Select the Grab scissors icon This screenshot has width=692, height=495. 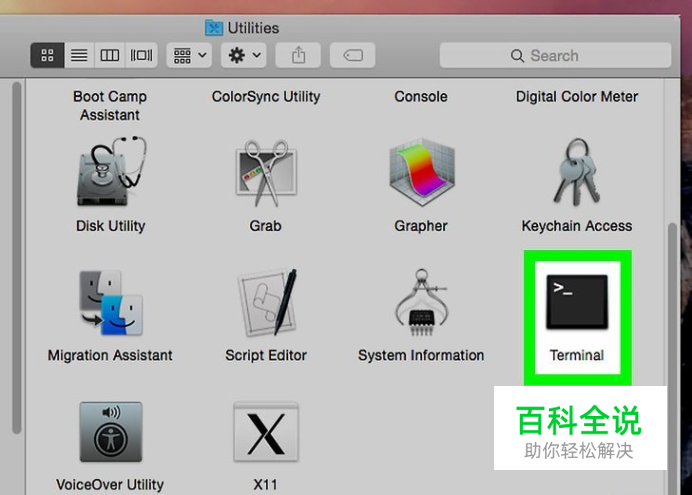click(266, 173)
